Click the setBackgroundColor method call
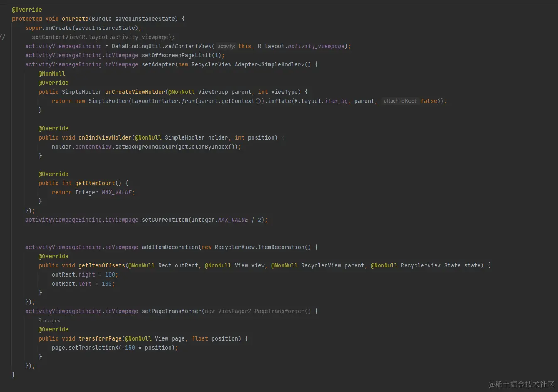The image size is (558, 392). tap(145, 147)
